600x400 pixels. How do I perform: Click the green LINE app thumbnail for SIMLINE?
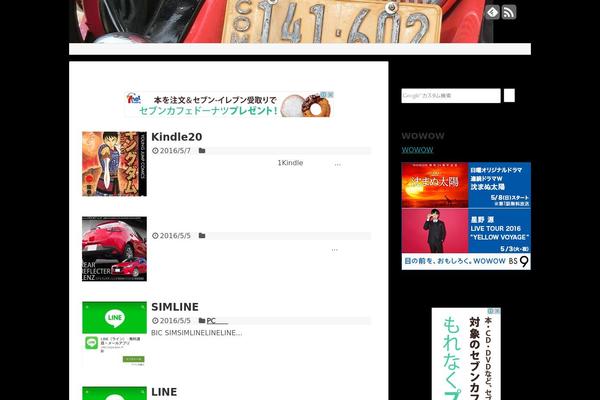(114, 334)
